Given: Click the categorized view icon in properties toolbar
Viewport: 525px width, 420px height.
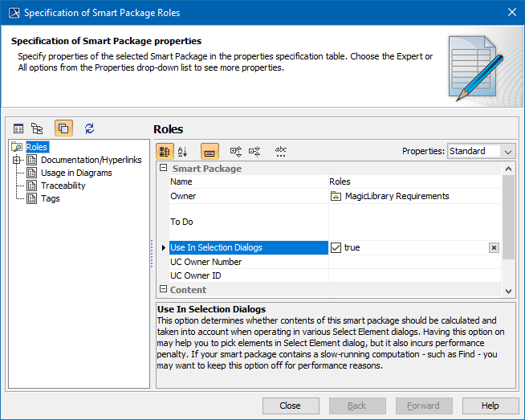Looking at the screenshot, I should [164, 151].
